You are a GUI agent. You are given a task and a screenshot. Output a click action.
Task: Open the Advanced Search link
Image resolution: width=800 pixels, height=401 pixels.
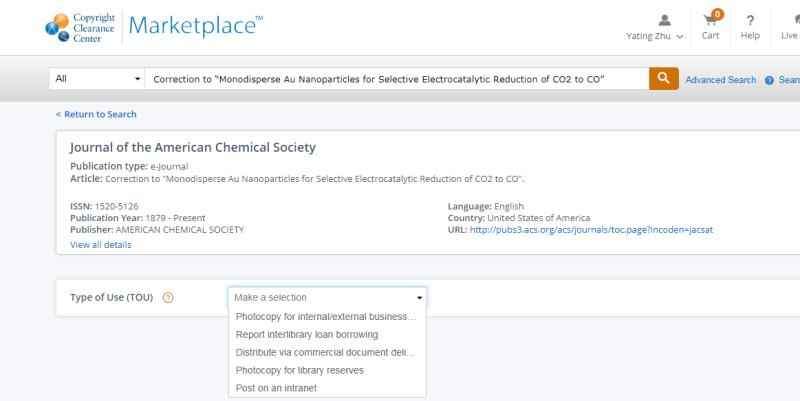tap(720, 80)
